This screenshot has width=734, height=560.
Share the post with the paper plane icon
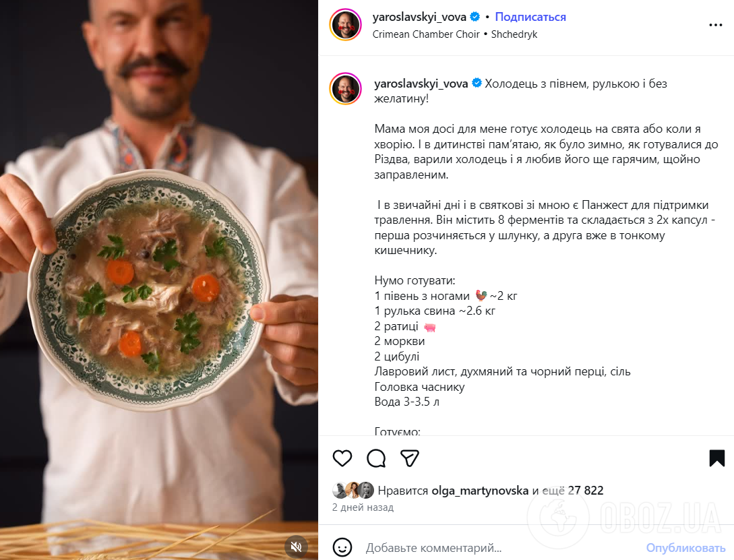click(409, 458)
